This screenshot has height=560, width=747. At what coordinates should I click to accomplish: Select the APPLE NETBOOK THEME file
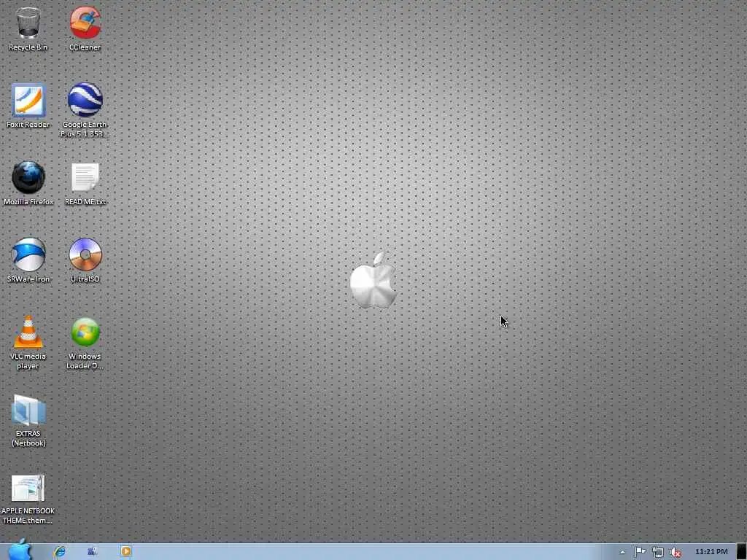(28, 499)
